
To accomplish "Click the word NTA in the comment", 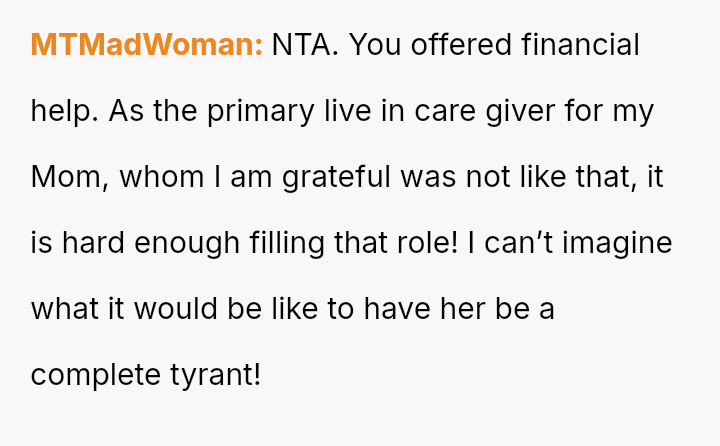I will click(305, 45).
